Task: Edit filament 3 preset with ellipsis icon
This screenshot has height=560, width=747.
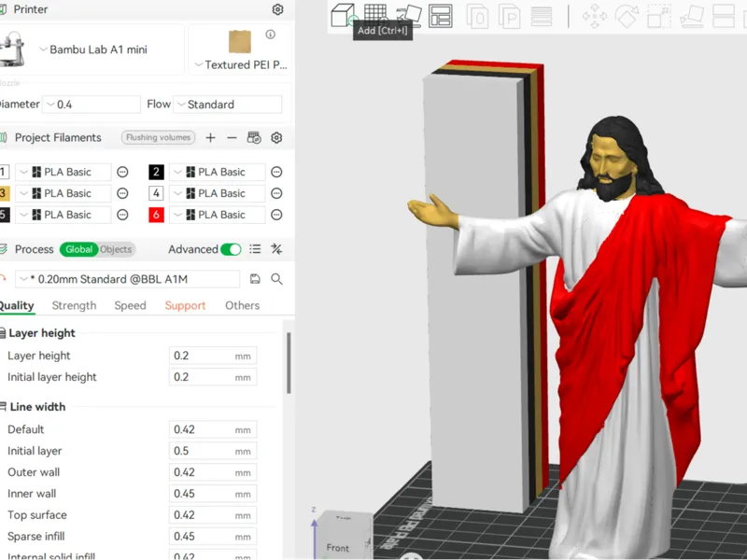Action: [x=122, y=193]
